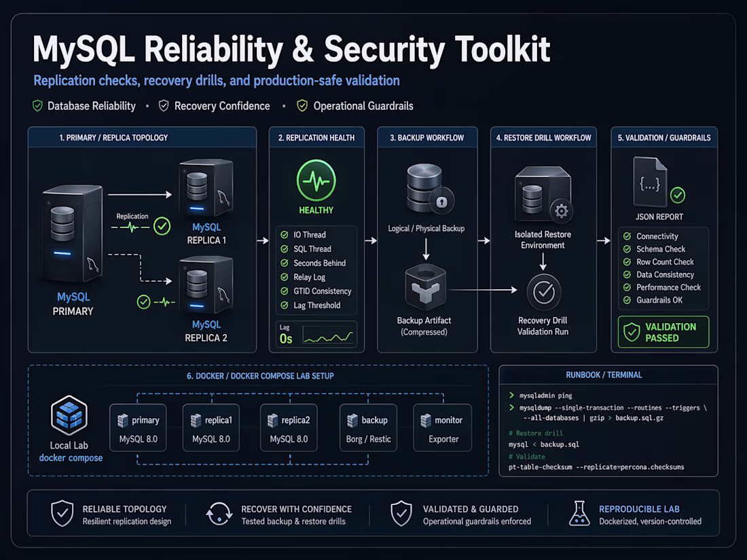Screen dimensions: 747x560
Task: Click the 'Borg / Restic' label
Action: (x=368, y=439)
